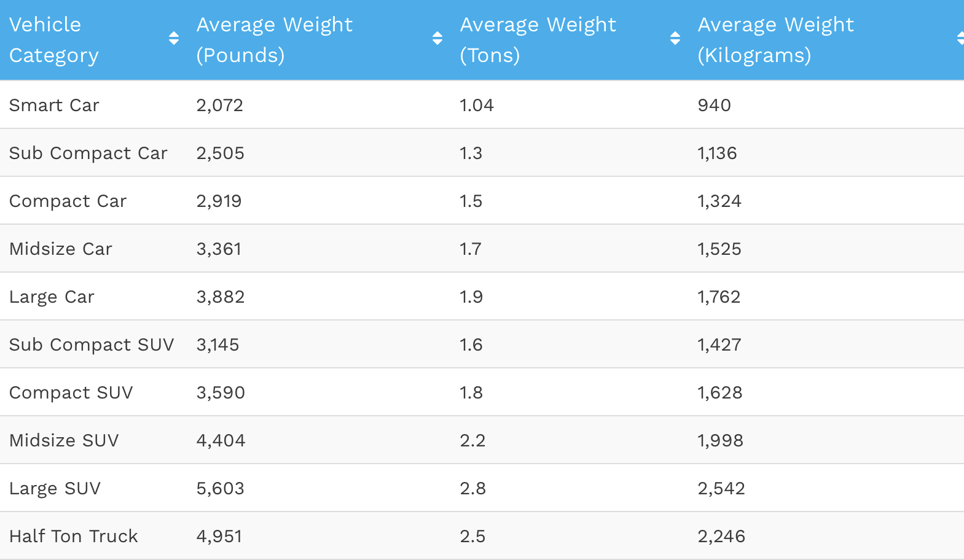The width and height of the screenshot is (964, 560).
Task: Sort by Vehicle Category column arrows
Action: click(x=174, y=39)
